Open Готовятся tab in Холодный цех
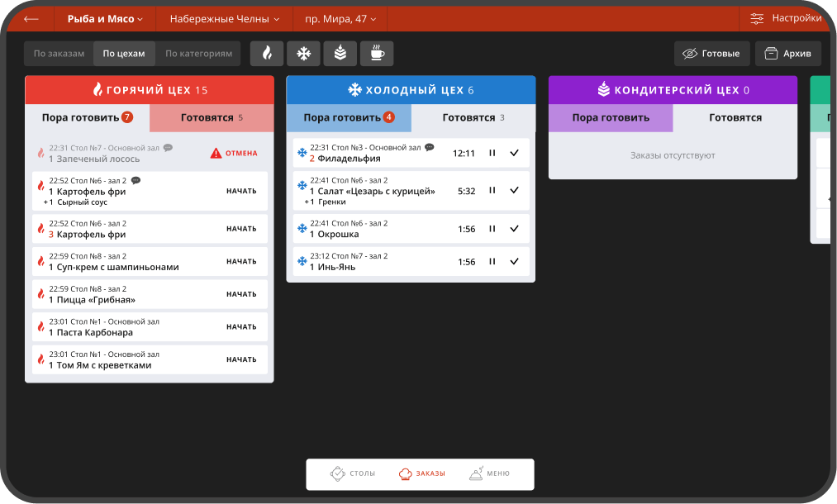 coord(473,117)
